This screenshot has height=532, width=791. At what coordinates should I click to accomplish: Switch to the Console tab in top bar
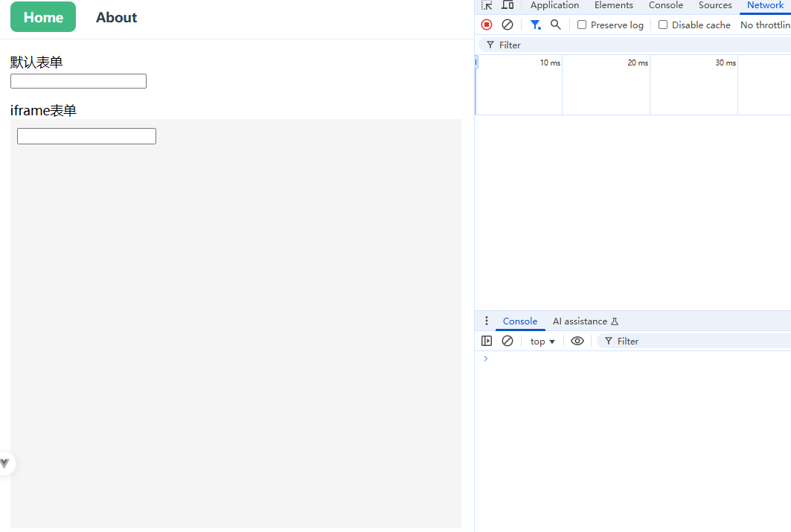[665, 5]
